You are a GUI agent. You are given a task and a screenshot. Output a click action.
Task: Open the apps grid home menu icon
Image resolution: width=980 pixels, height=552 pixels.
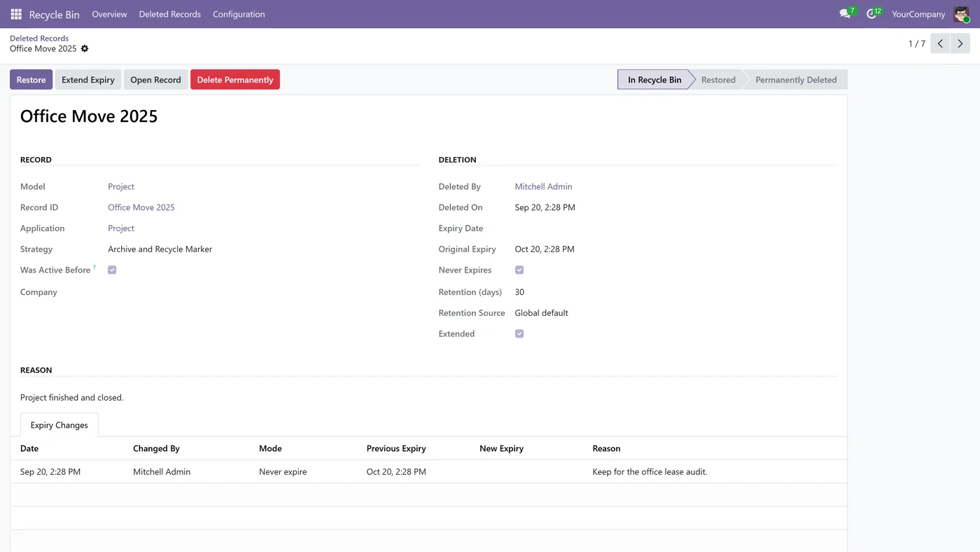(16, 14)
